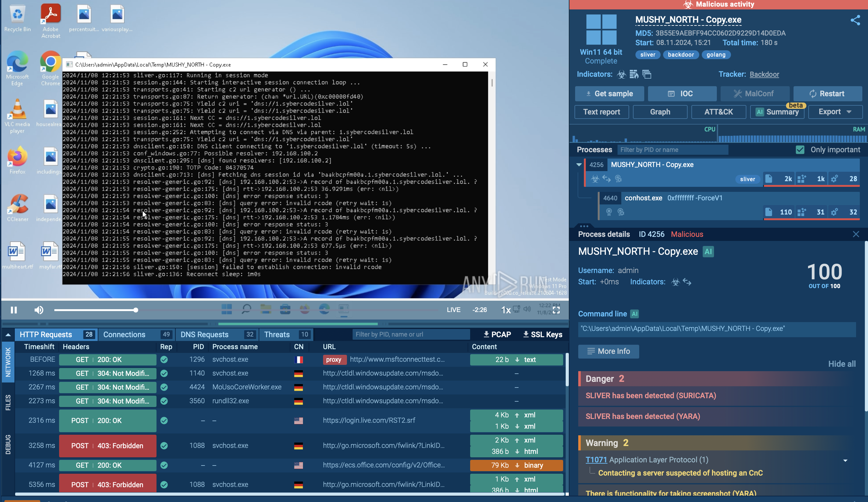Screen dimensions: 868x502
Task: Download the SSL Keys file
Action: 542,334
